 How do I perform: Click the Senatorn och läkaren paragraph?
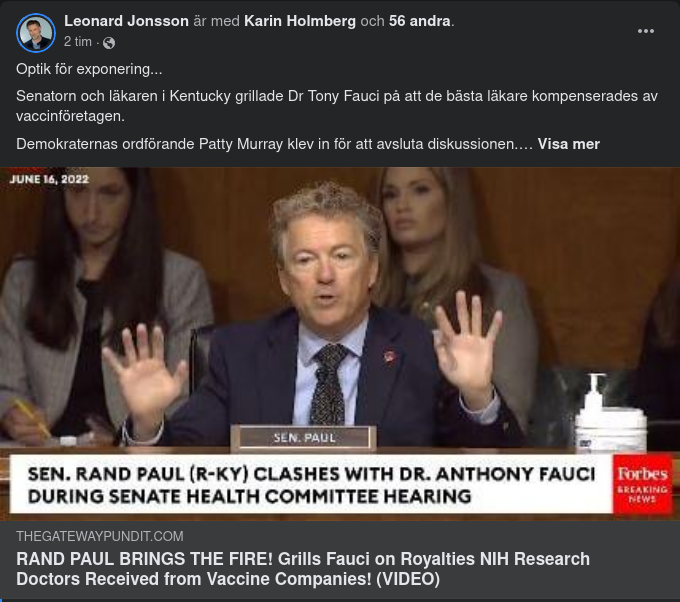pos(337,106)
